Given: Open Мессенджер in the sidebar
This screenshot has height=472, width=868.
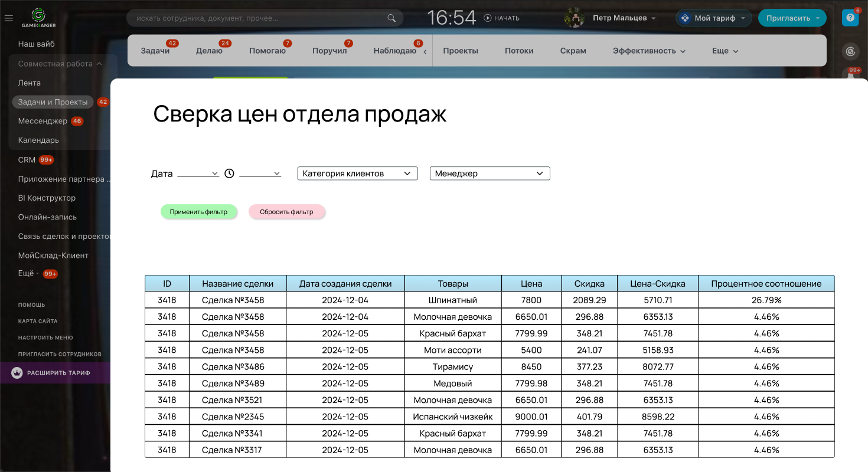Looking at the screenshot, I should pos(43,121).
